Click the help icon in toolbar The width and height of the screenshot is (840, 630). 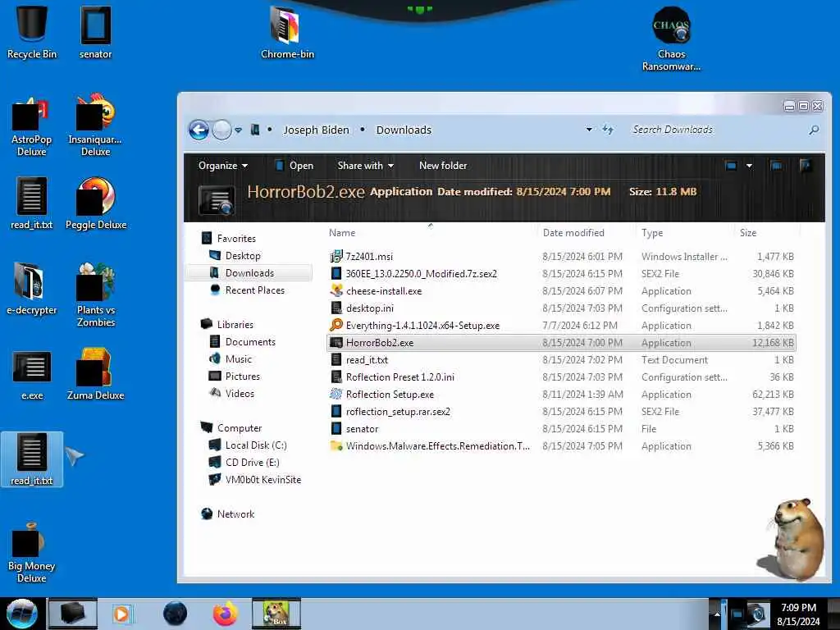(805, 166)
